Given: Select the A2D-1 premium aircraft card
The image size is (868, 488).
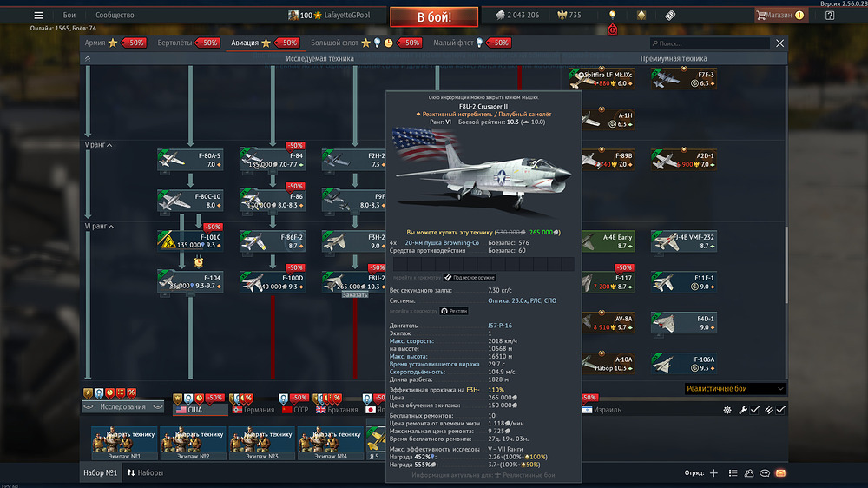Looking at the screenshot, I should pyautogui.click(x=684, y=160).
